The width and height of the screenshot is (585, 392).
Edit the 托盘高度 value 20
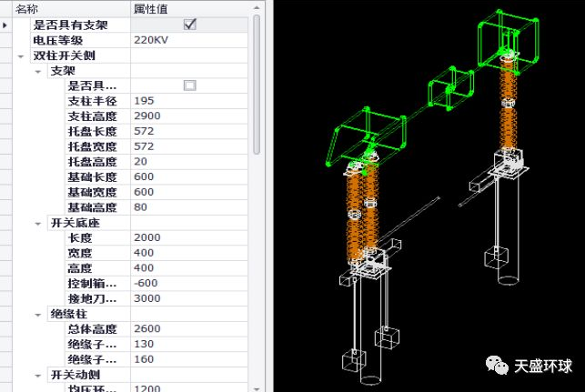[189, 162]
